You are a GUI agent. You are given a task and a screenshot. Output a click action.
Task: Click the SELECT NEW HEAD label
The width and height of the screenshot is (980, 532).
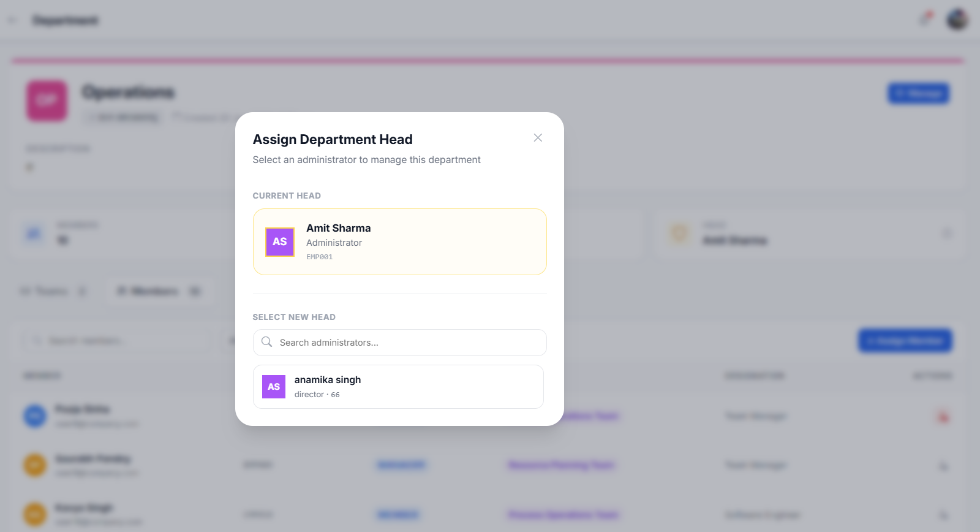click(x=294, y=317)
